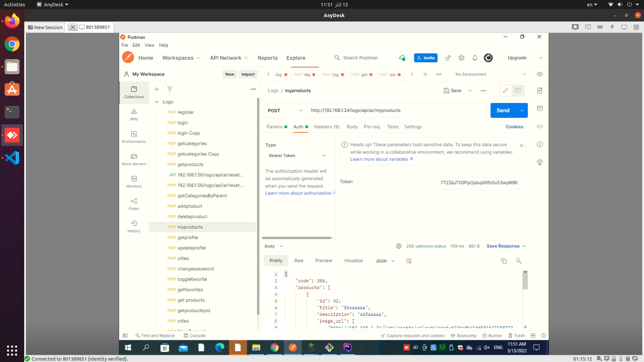Switch to the Headers (9) tab
The image size is (644, 362).
click(x=327, y=127)
